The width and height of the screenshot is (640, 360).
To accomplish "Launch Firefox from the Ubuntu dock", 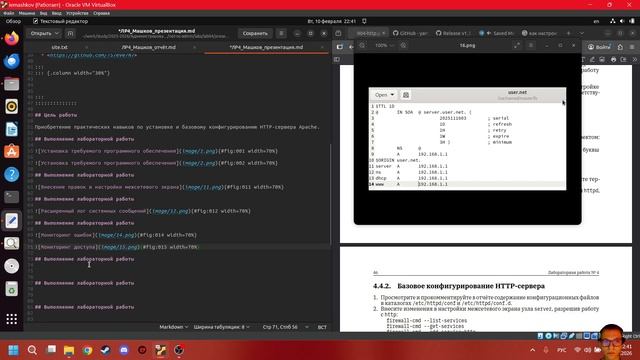I will [11, 39].
